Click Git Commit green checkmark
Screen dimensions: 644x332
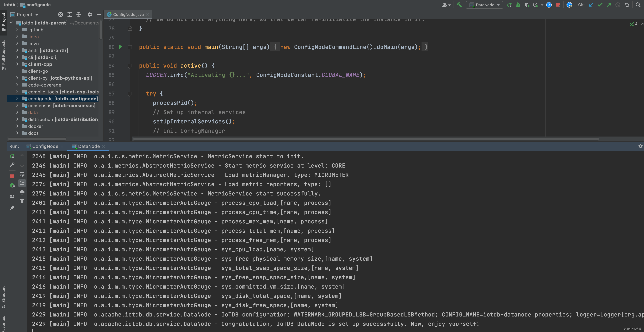[600, 5]
